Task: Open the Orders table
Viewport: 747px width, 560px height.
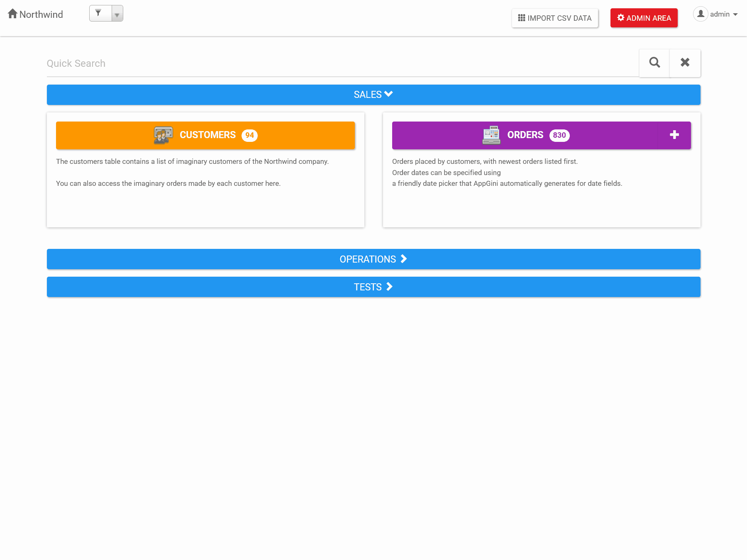Action: 525,135
